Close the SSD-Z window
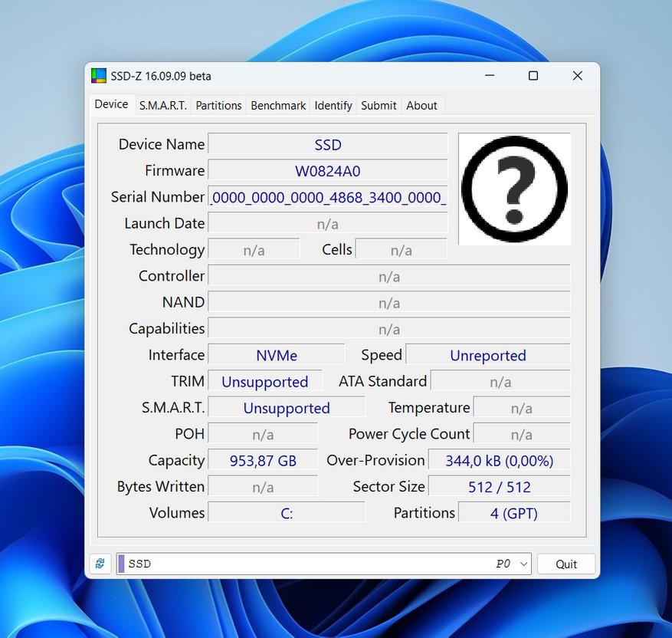The width and height of the screenshot is (672, 638). (578, 76)
